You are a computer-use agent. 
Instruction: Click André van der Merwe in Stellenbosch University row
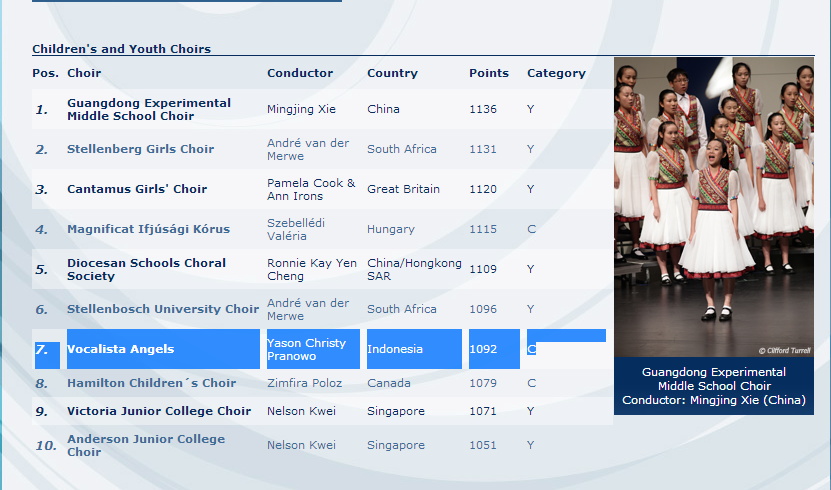pos(308,309)
